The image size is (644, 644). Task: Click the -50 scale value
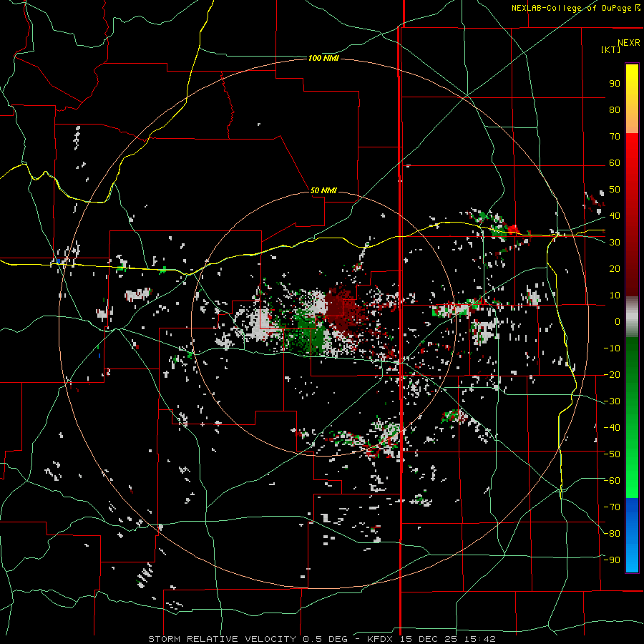(x=612, y=454)
